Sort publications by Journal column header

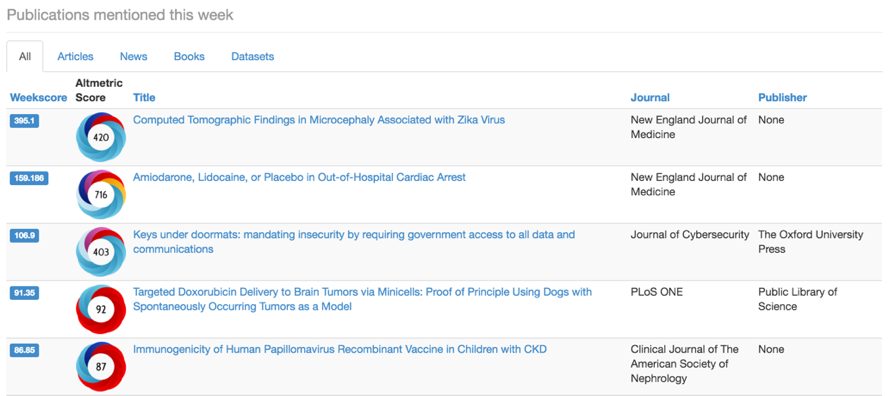pyautogui.click(x=650, y=98)
